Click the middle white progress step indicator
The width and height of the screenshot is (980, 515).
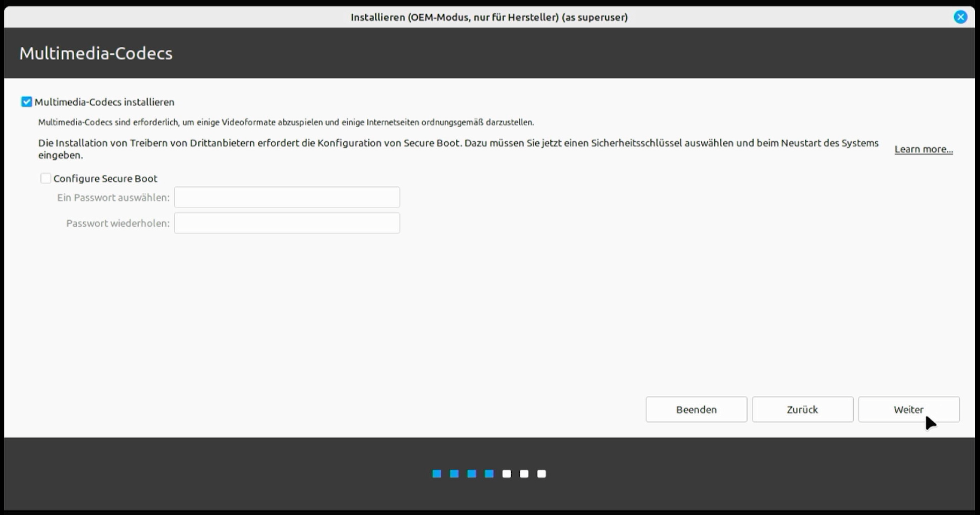pyautogui.click(x=524, y=474)
